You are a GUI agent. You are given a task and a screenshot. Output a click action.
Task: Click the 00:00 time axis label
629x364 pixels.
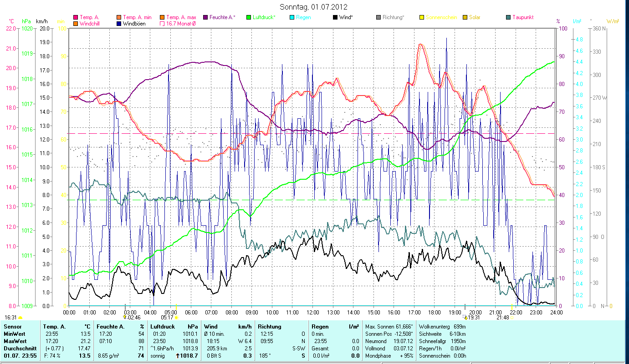pos(69,312)
